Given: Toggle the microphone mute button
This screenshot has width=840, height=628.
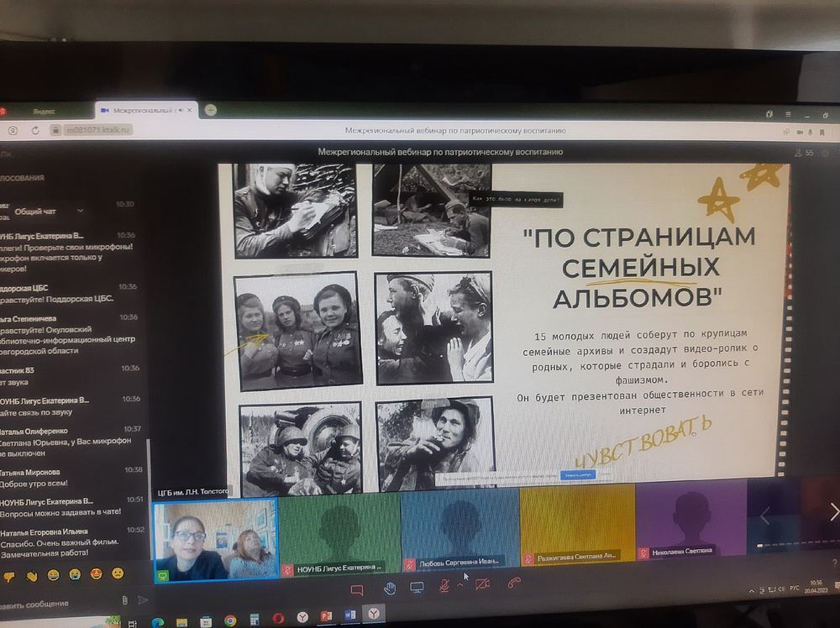Looking at the screenshot, I should click(444, 585).
